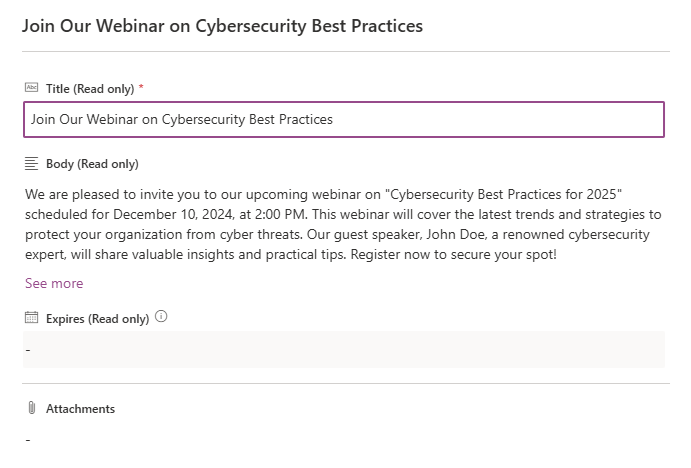Click the Title (Read only) label
Viewport: 691px width, 468px height.
[x=90, y=89]
